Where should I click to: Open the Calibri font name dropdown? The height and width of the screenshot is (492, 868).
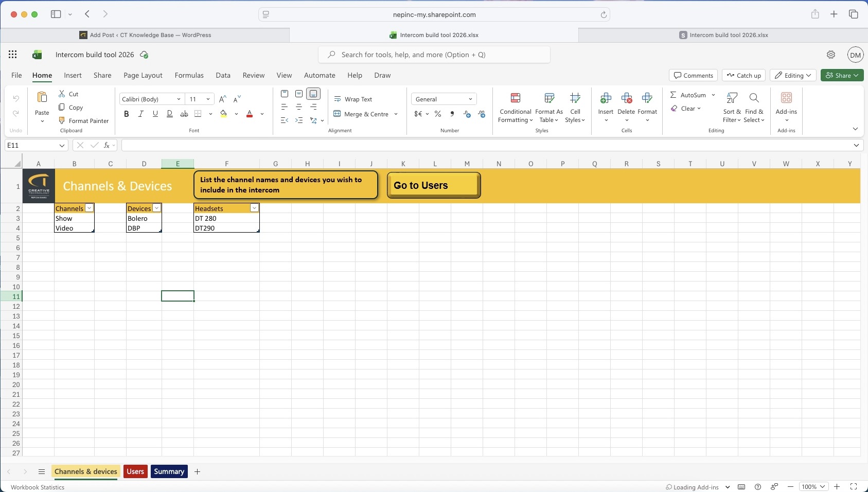[178, 99]
